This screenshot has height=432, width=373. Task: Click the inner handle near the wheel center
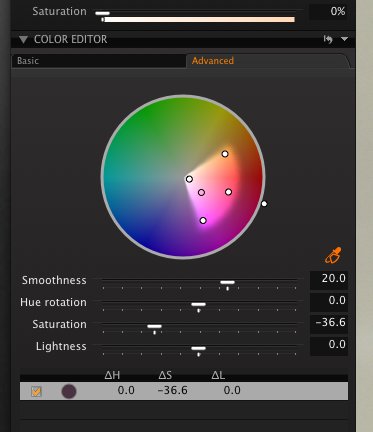click(201, 192)
